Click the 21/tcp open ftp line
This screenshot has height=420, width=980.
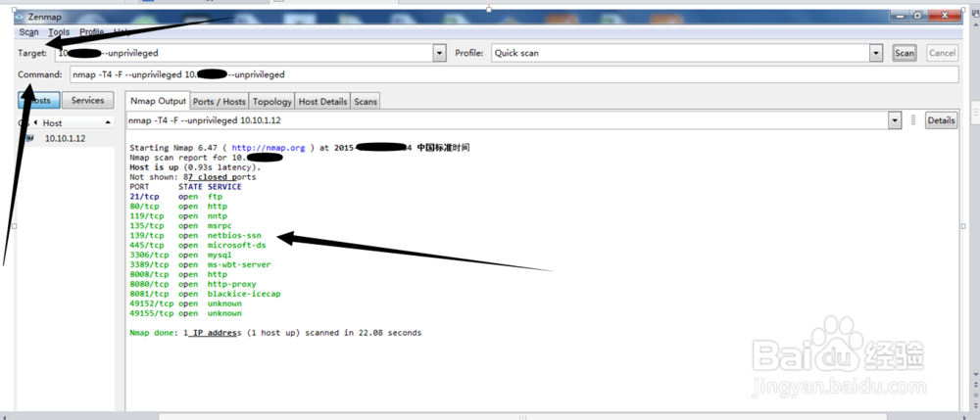tap(176, 197)
